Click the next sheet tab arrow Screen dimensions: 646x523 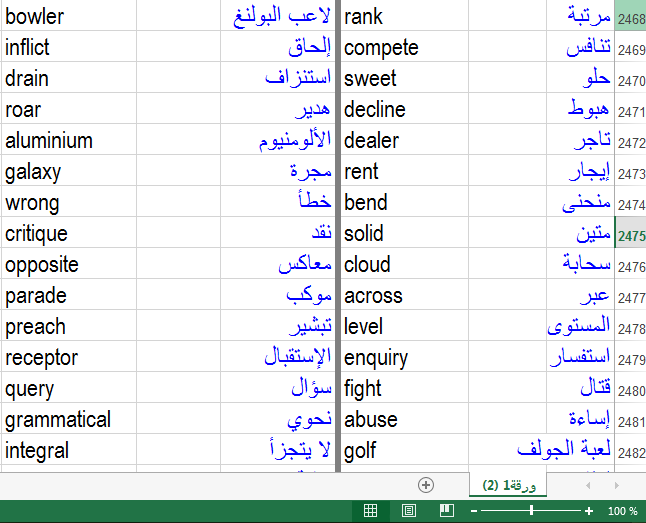coord(617,485)
